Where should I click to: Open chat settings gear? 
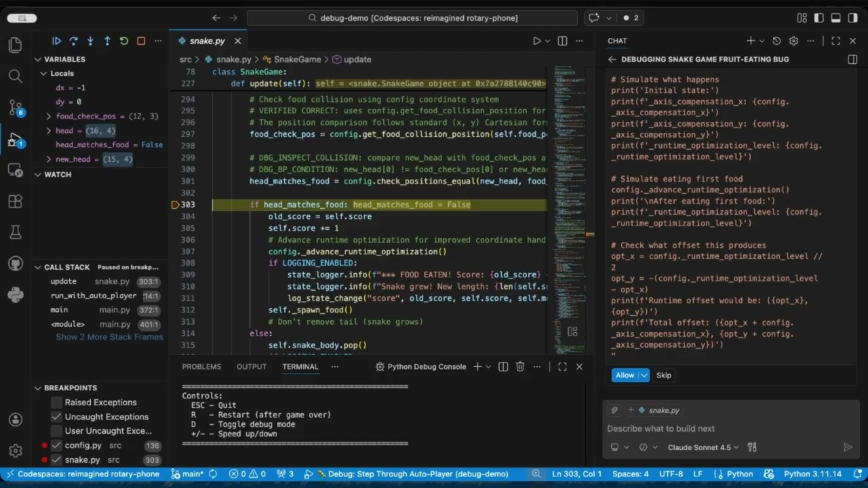[x=793, y=41]
